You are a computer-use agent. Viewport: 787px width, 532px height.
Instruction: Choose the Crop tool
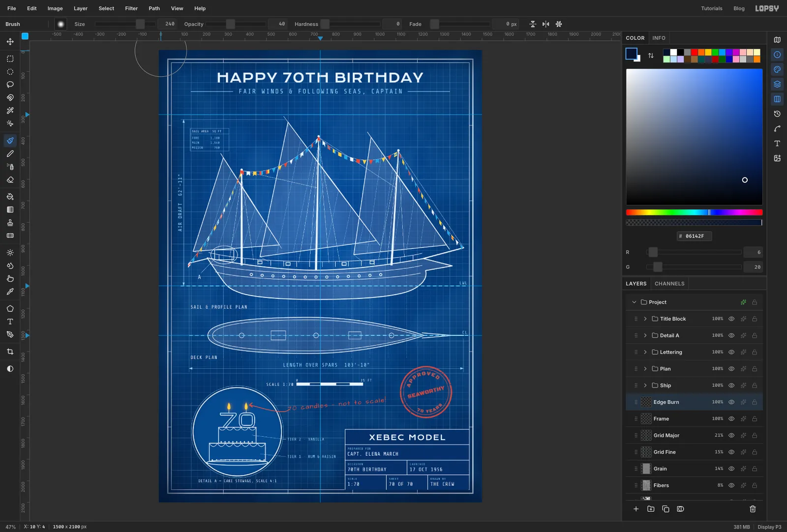10,352
